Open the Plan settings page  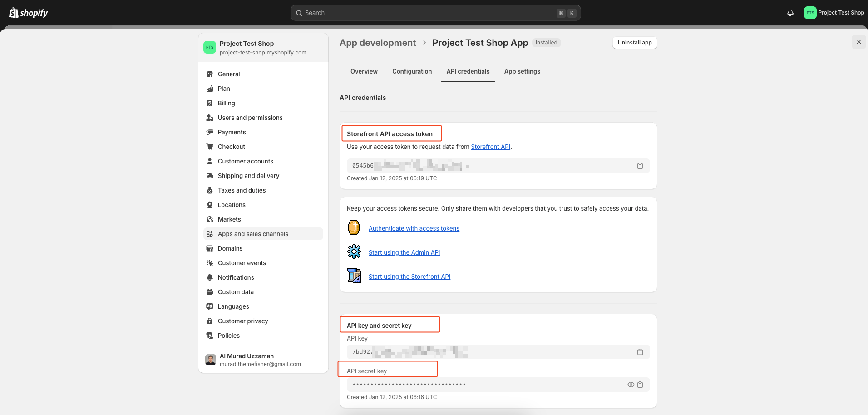263,89
